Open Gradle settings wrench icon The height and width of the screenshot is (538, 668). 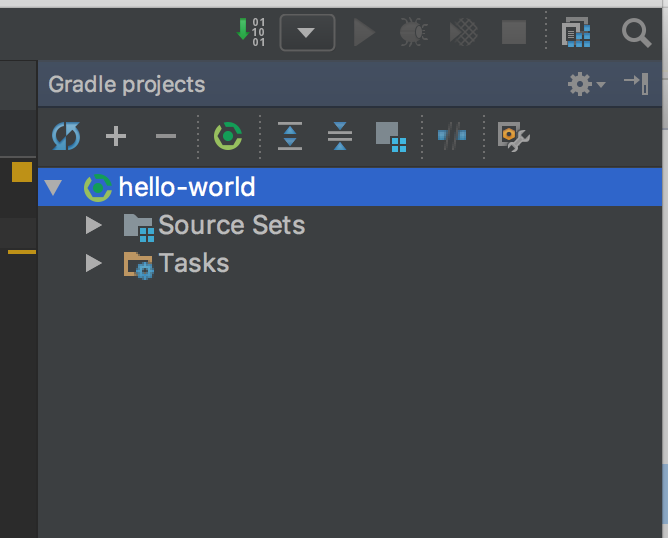[x=513, y=137]
